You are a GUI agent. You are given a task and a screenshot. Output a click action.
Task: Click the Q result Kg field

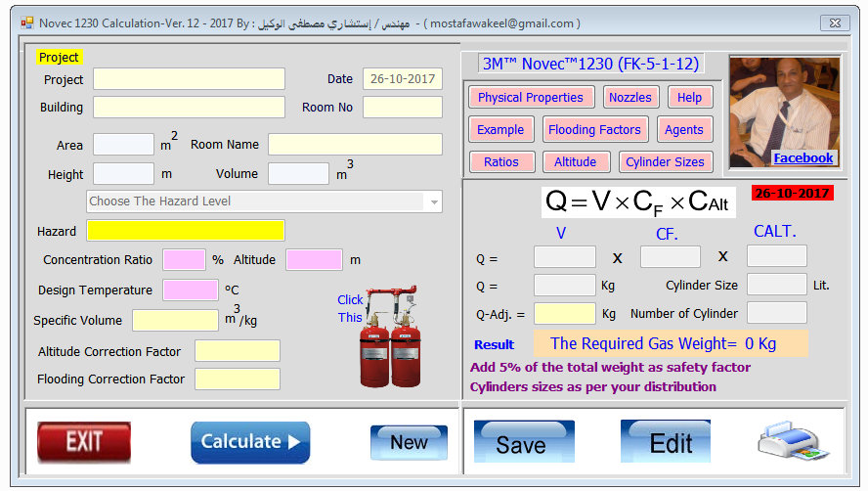(x=565, y=285)
